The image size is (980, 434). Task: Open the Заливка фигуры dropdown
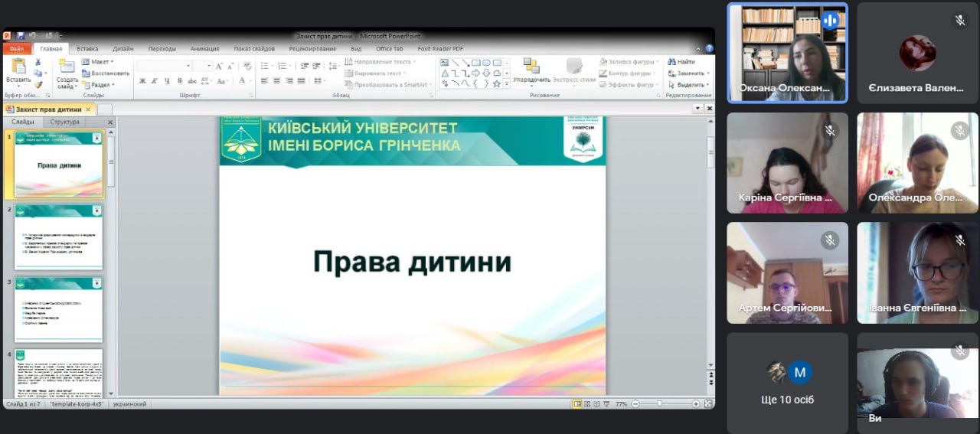(x=629, y=62)
